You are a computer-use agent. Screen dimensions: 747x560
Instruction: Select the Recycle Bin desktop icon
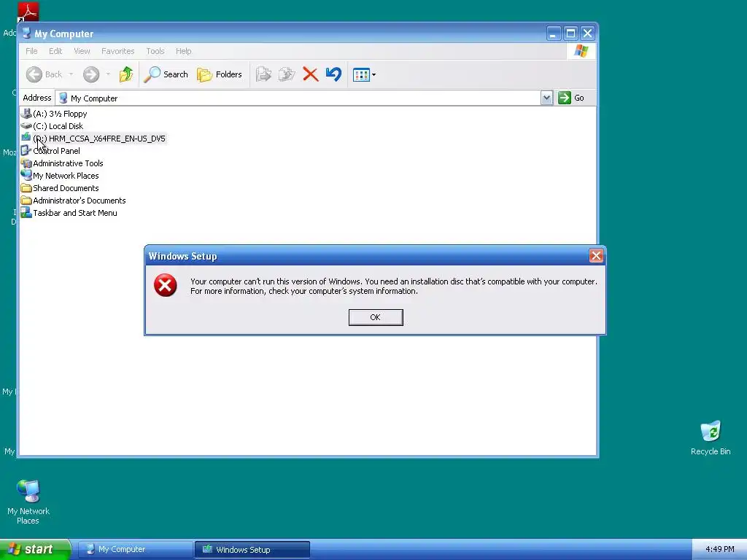pyautogui.click(x=711, y=438)
